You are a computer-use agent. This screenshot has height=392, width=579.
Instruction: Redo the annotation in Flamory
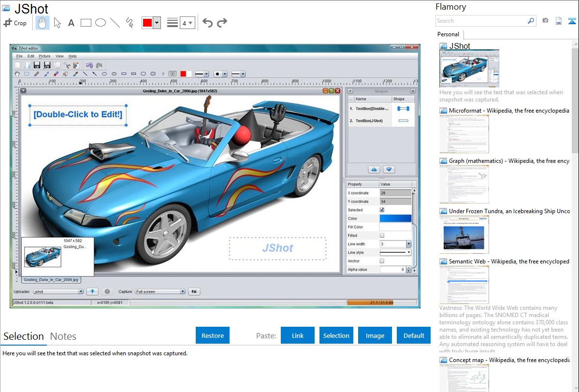click(x=222, y=23)
